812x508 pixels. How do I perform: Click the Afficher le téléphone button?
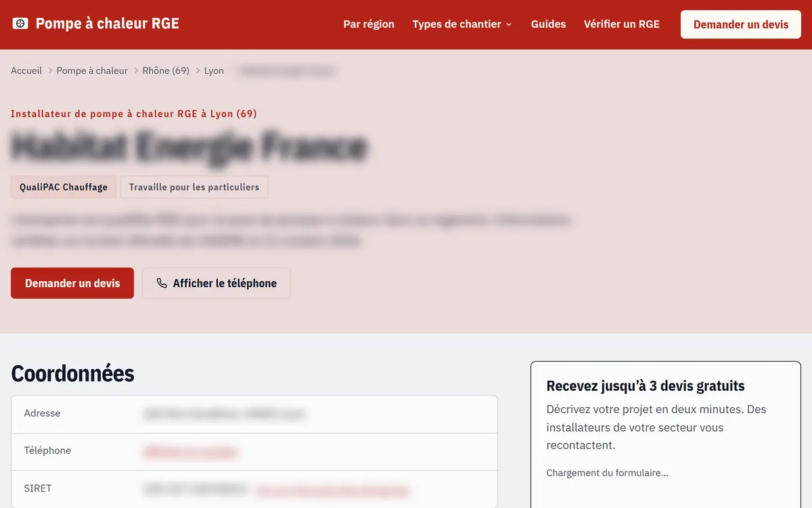(x=217, y=283)
